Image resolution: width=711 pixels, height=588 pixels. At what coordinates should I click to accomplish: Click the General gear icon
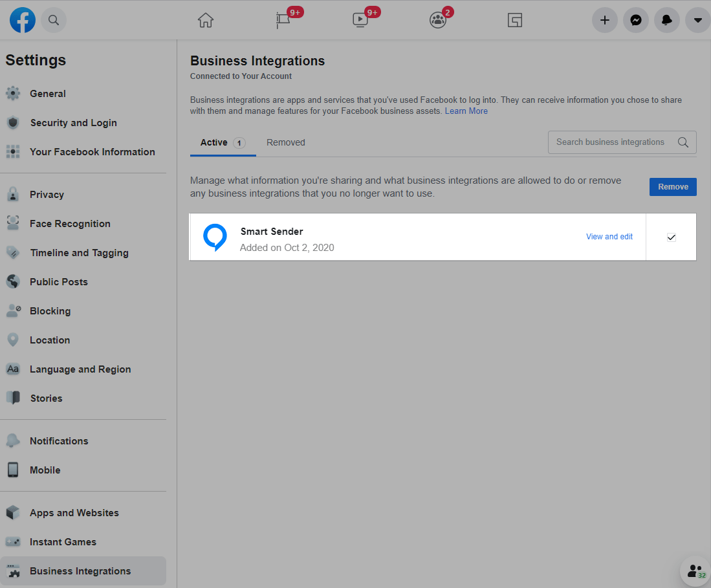coord(13,93)
